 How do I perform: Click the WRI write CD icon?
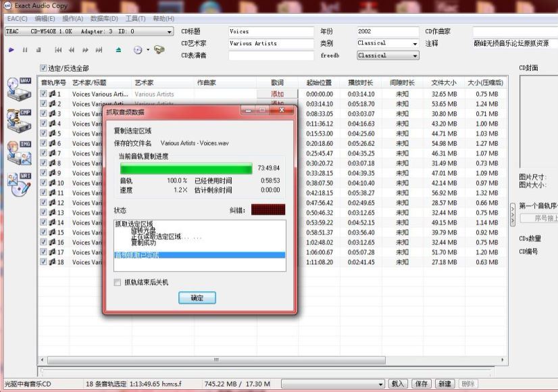pyautogui.click(x=20, y=185)
